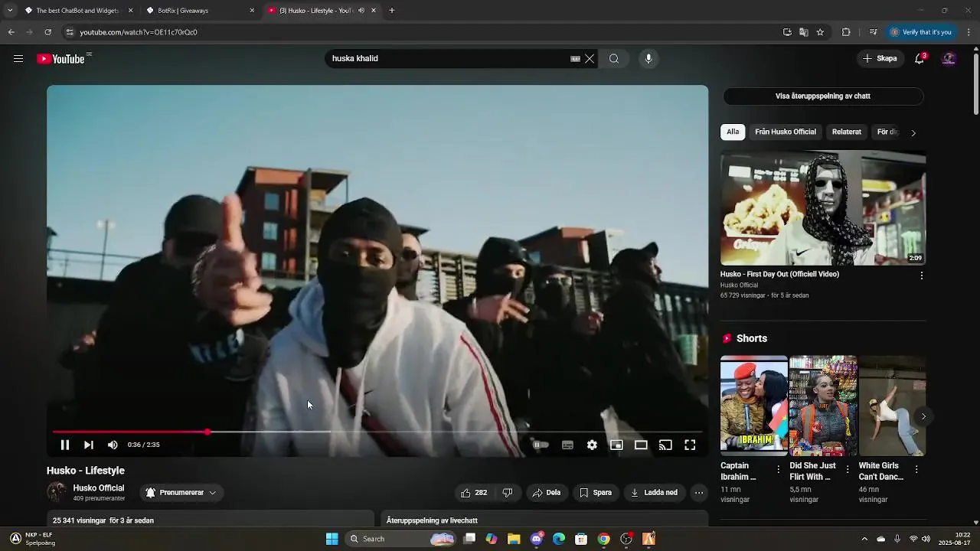
Task: Open more actions ellipsis below video
Action: point(699,493)
